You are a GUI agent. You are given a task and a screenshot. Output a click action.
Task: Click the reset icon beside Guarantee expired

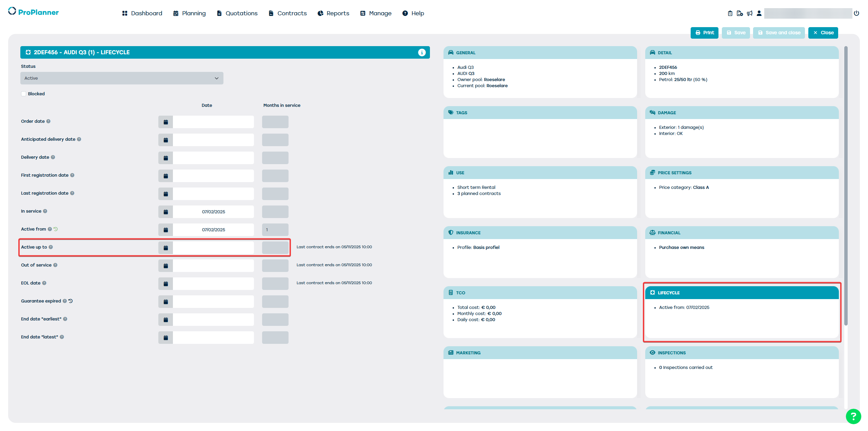71,301
